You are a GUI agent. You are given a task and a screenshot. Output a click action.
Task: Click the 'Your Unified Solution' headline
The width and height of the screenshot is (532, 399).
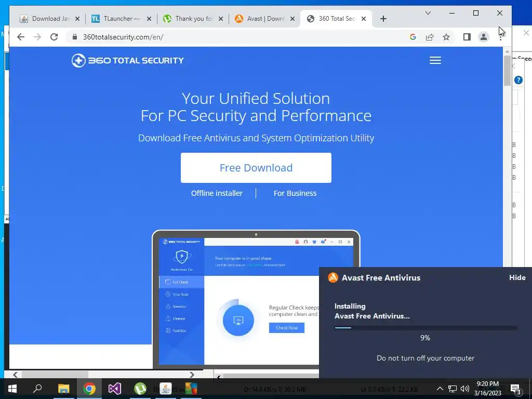point(256,98)
